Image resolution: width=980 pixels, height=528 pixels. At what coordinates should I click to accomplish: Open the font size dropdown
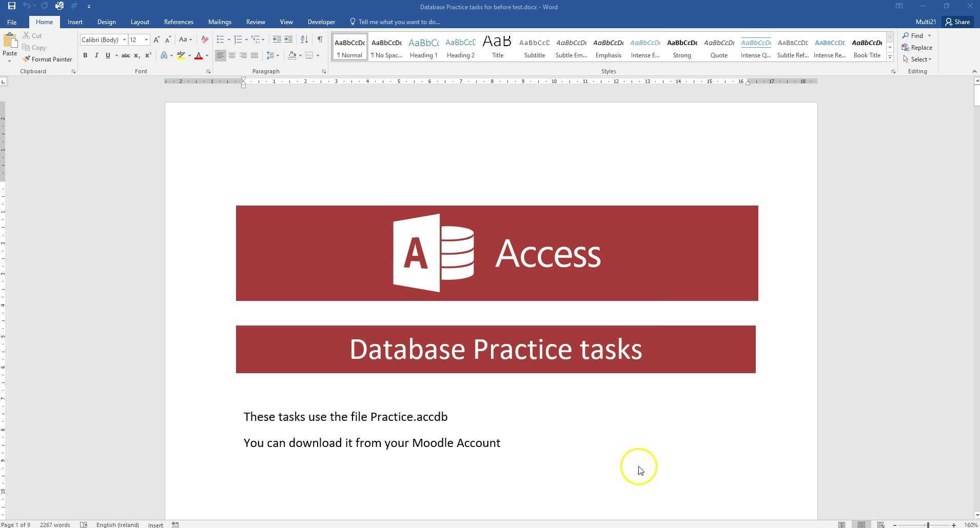point(147,39)
